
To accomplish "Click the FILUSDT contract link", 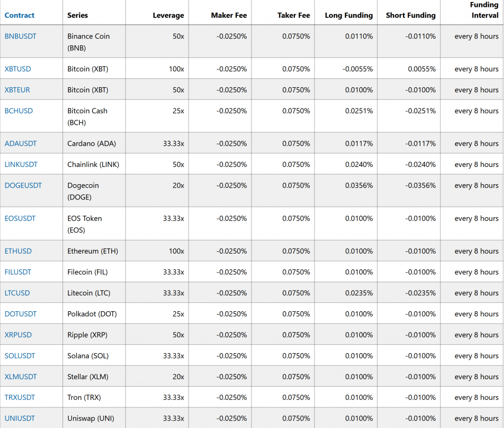I will coord(18,272).
